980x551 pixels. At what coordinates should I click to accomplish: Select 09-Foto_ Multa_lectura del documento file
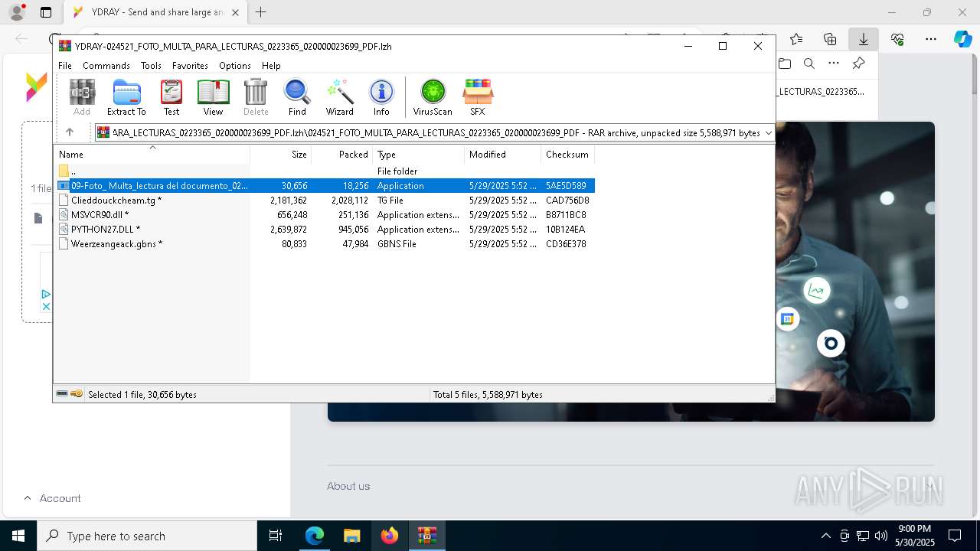(325, 186)
